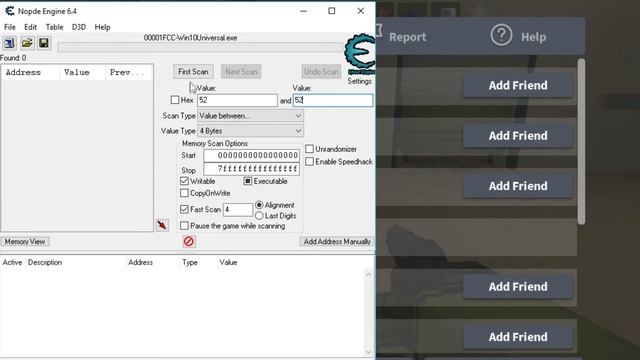The width and height of the screenshot is (640, 360).
Task: Open the process list computer icon
Action: 9,43
